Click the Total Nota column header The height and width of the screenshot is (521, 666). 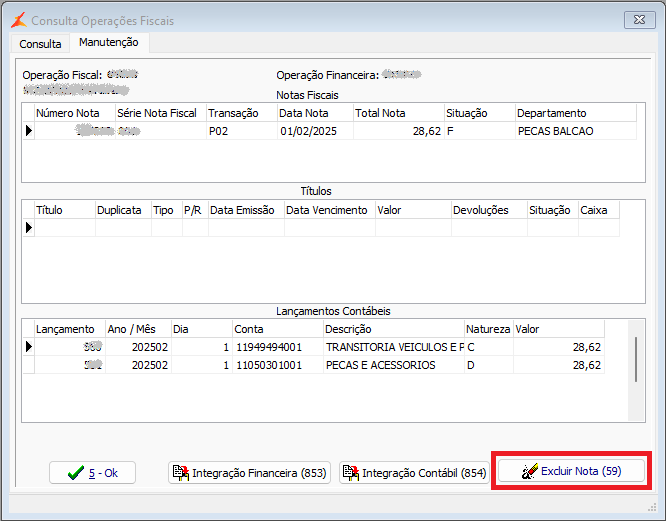click(x=399, y=113)
